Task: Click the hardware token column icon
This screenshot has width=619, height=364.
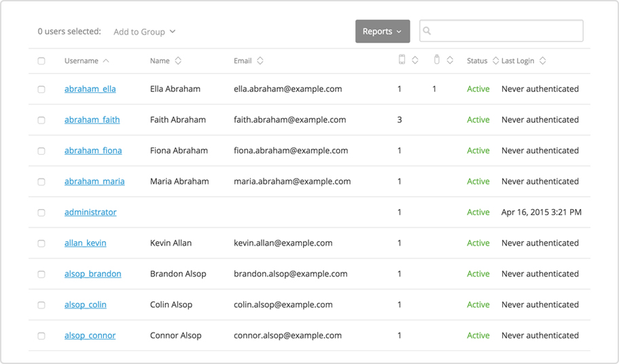Action: tap(437, 60)
